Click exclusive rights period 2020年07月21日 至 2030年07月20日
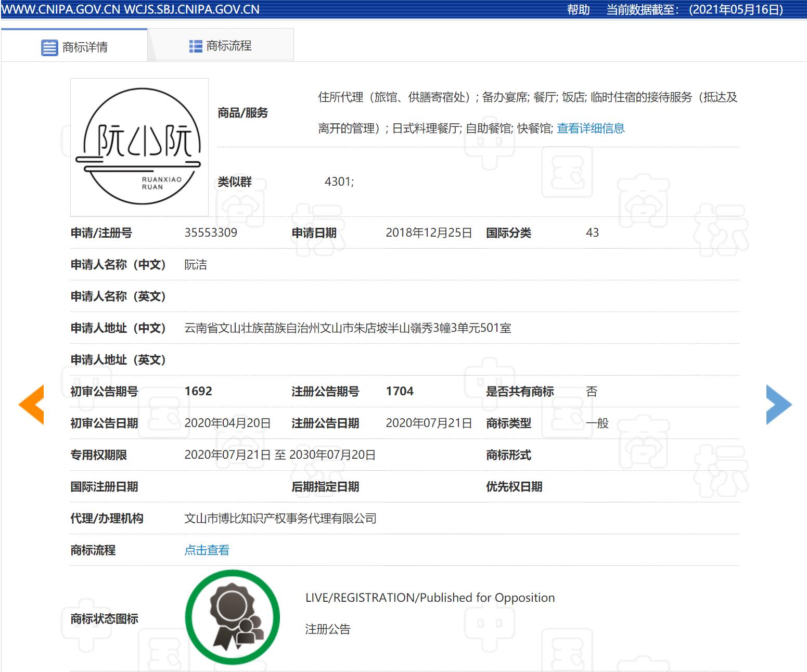 point(280,455)
